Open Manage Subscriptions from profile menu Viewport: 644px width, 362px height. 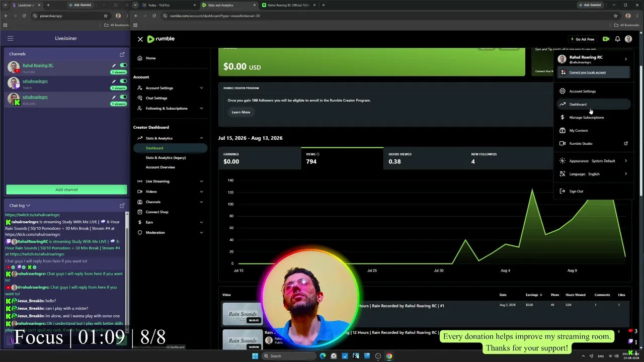[594, 118]
